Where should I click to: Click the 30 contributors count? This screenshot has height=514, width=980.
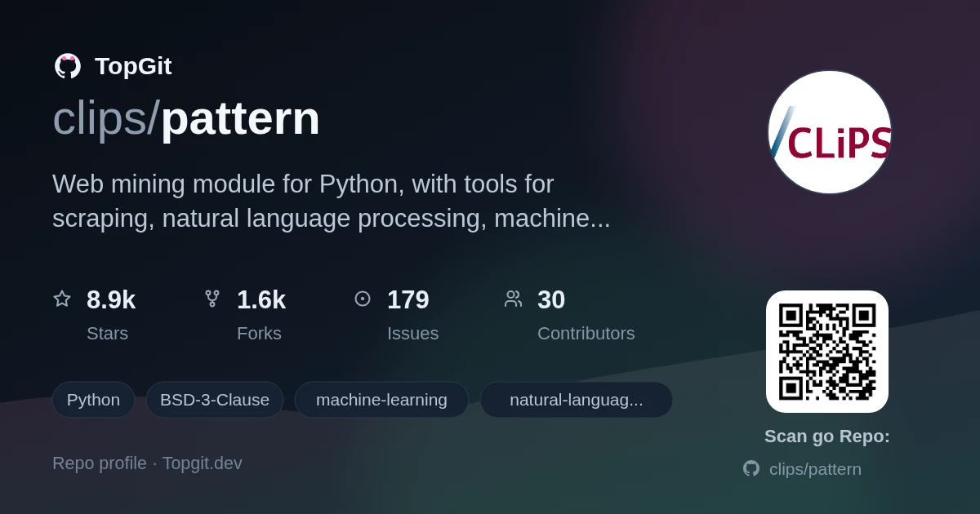(551, 299)
